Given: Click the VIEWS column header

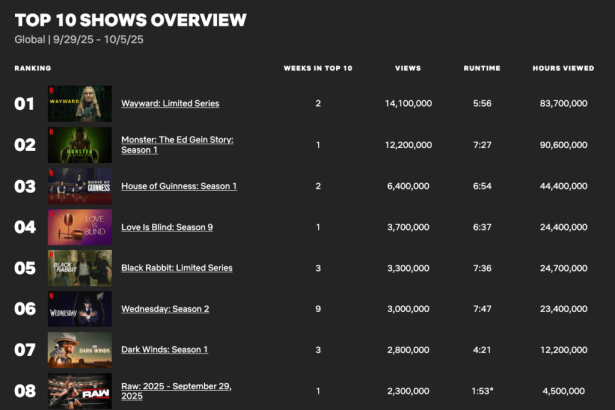Looking at the screenshot, I should 408,68.
